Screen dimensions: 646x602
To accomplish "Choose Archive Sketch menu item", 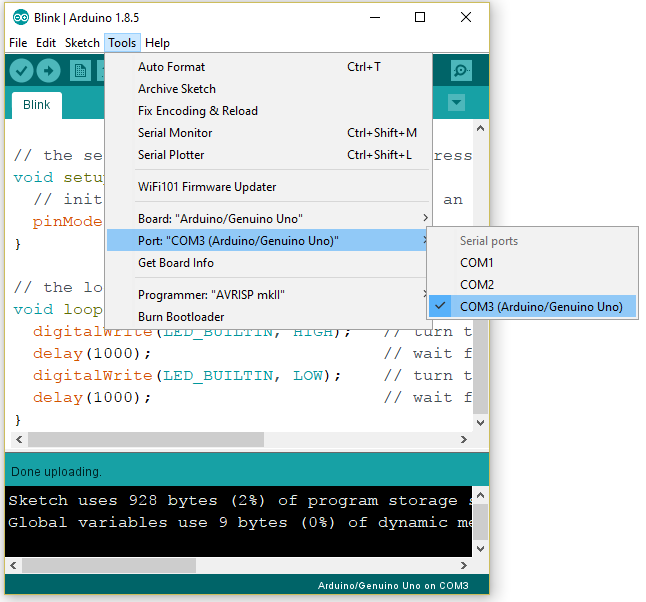I will coord(269,89).
